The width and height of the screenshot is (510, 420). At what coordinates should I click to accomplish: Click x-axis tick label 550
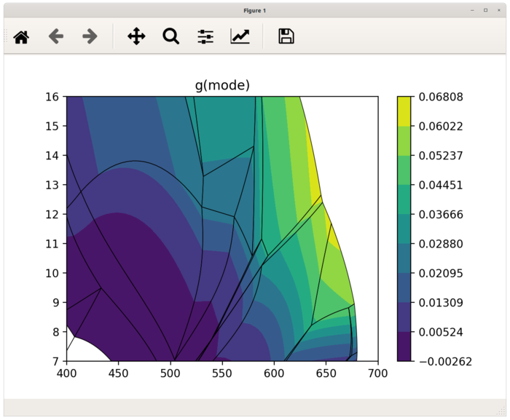222,373
